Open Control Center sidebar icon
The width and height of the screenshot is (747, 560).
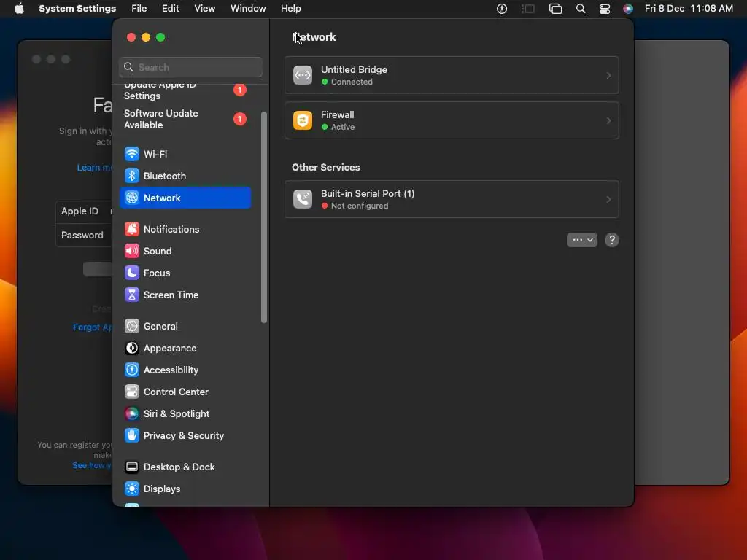[x=132, y=392]
